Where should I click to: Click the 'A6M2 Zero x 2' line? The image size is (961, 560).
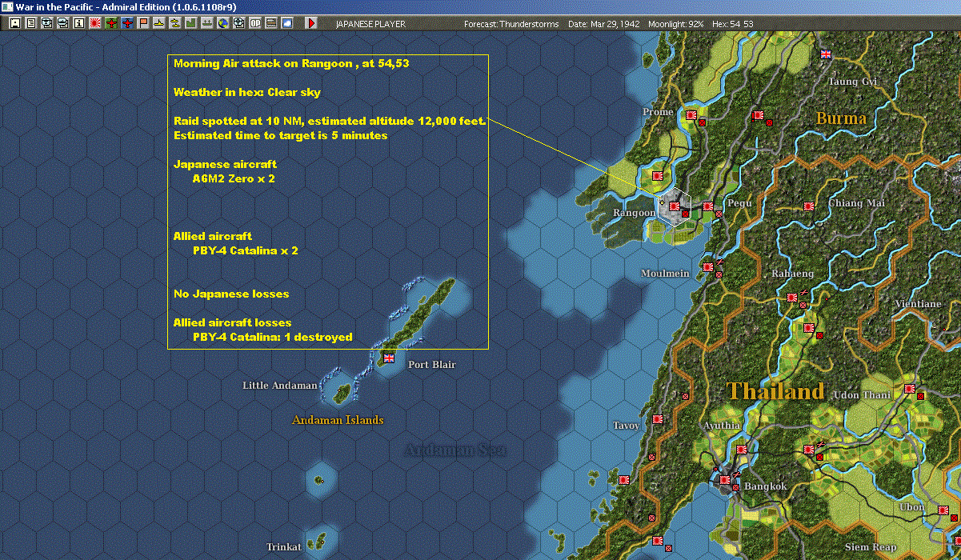(234, 178)
